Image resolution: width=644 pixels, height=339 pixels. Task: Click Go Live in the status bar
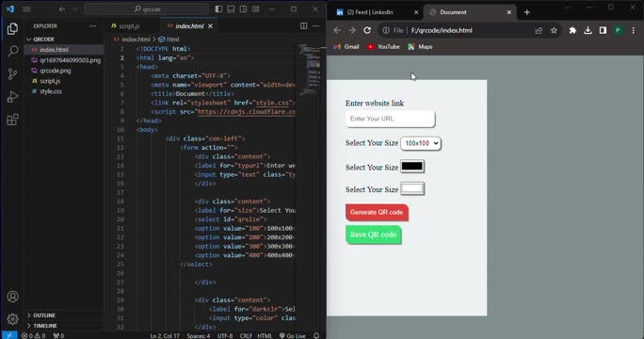[x=293, y=335]
